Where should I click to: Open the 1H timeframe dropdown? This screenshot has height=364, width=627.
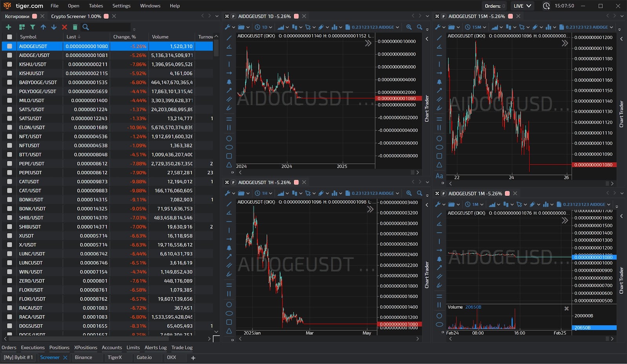(264, 193)
